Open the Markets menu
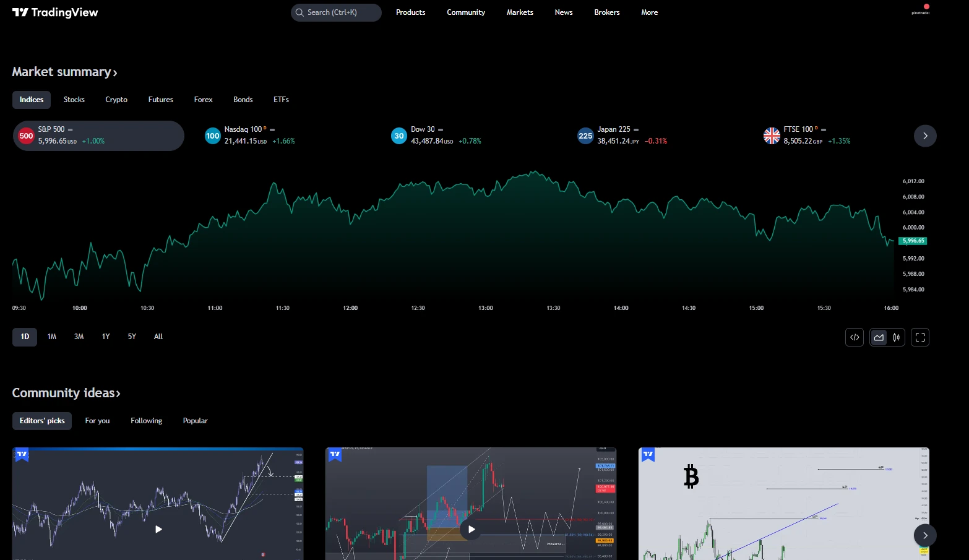Screen dimensions: 969x560 [520, 12]
